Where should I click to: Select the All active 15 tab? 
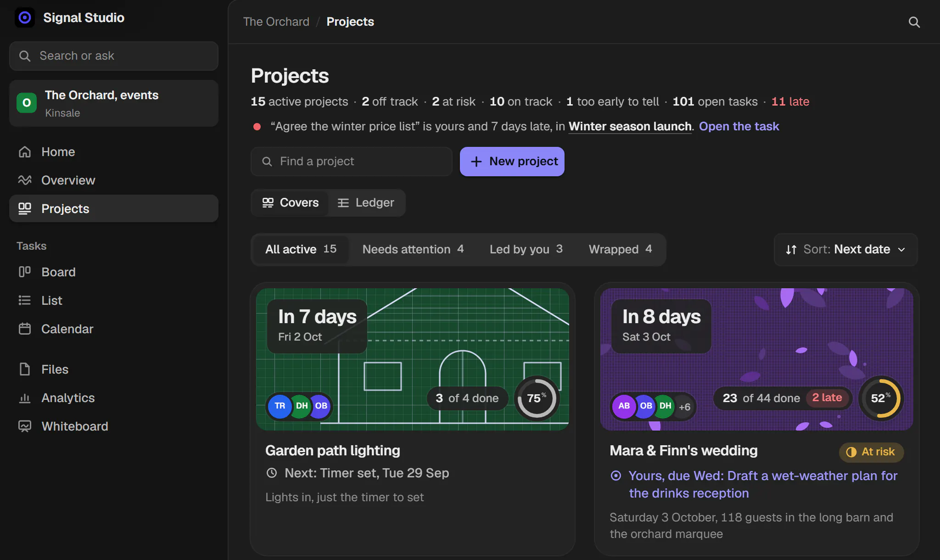pyautogui.click(x=301, y=249)
